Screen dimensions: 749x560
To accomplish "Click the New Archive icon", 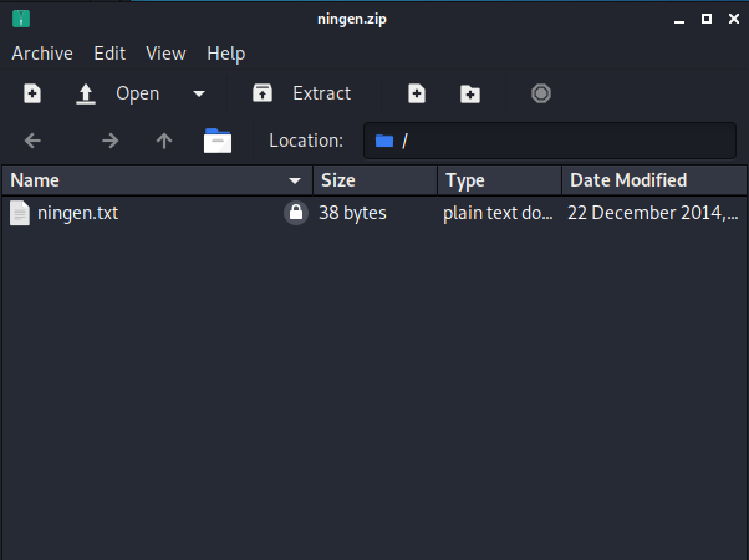I will pos(32,93).
